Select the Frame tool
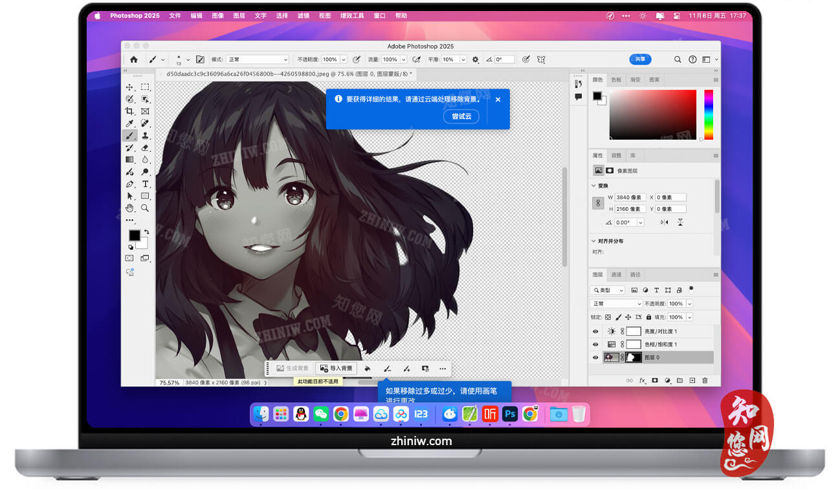840x504 pixels. [x=145, y=111]
